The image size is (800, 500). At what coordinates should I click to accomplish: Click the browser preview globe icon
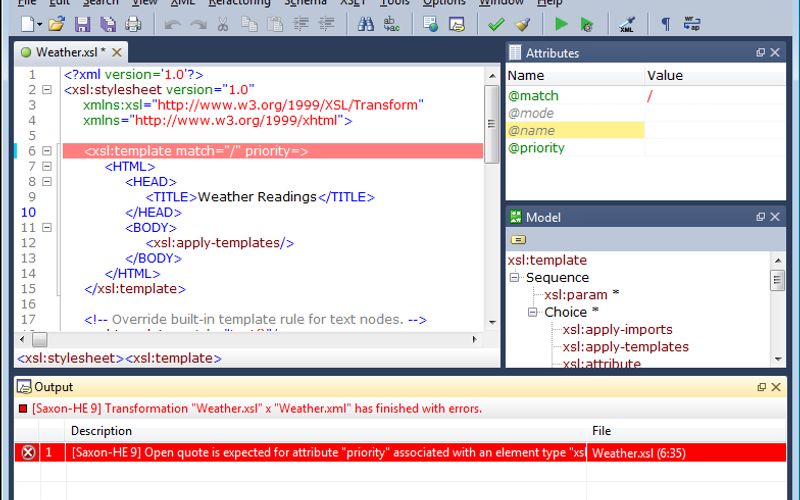pos(430,24)
